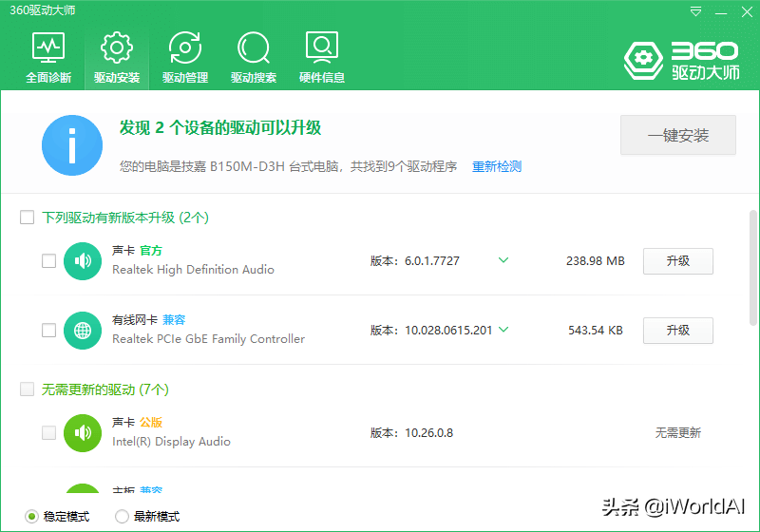The height and width of the screenshot is (532, 760).
Task: Click the 360驱动大师 logo icon
Action: tap(643, 61)
